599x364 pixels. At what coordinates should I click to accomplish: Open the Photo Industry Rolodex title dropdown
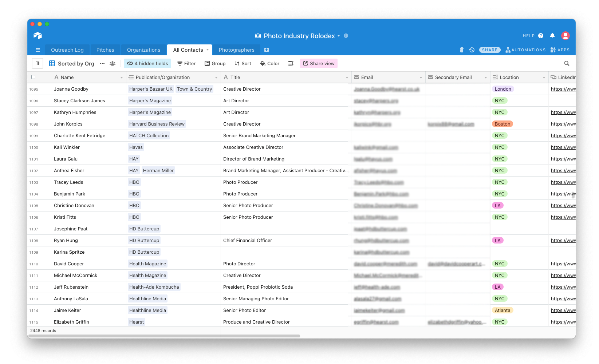pos(339,36)
